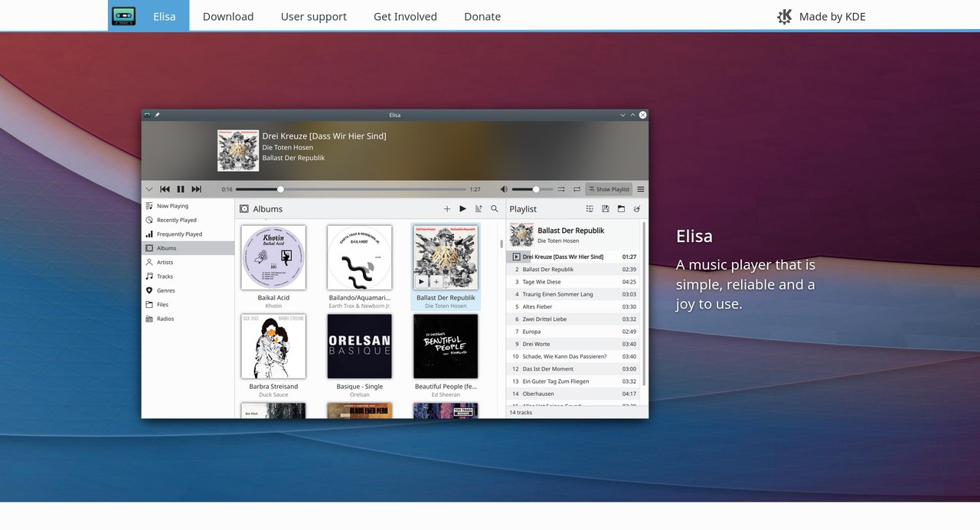The width and height of the screenshot is (980, 530).
Task: Open the Barbra Streisand album cover
Action: [273, 346]
